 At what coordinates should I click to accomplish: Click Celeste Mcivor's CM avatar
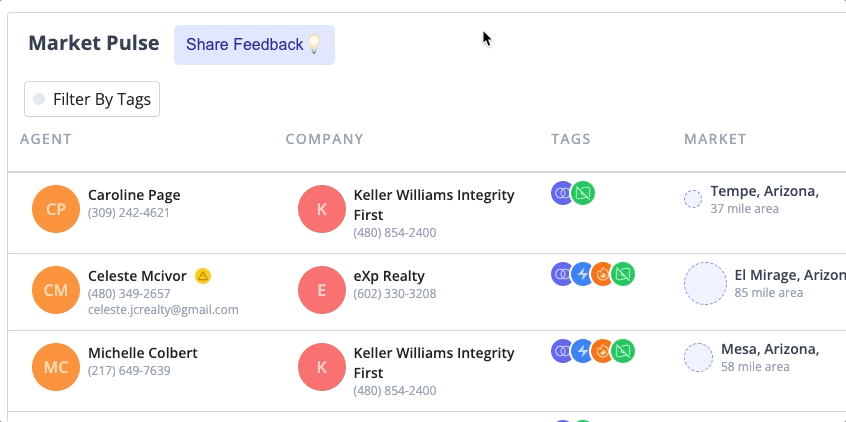(56, 290)
